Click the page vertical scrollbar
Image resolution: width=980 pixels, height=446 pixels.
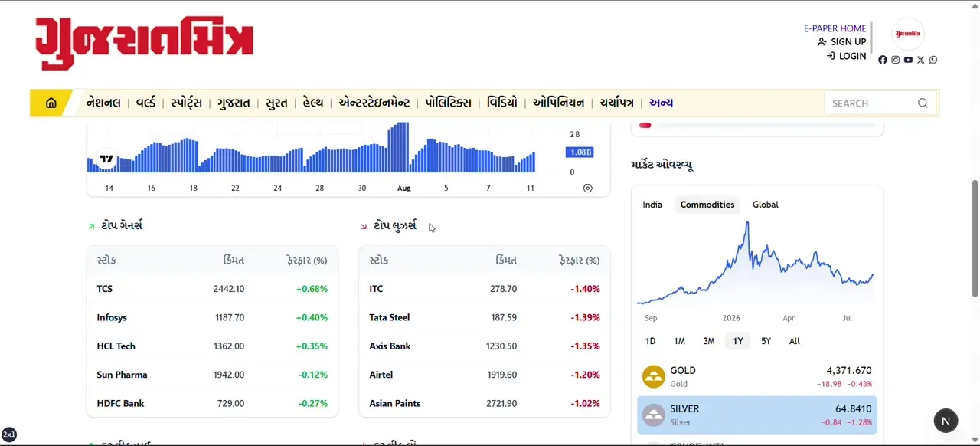pos(975,239)
